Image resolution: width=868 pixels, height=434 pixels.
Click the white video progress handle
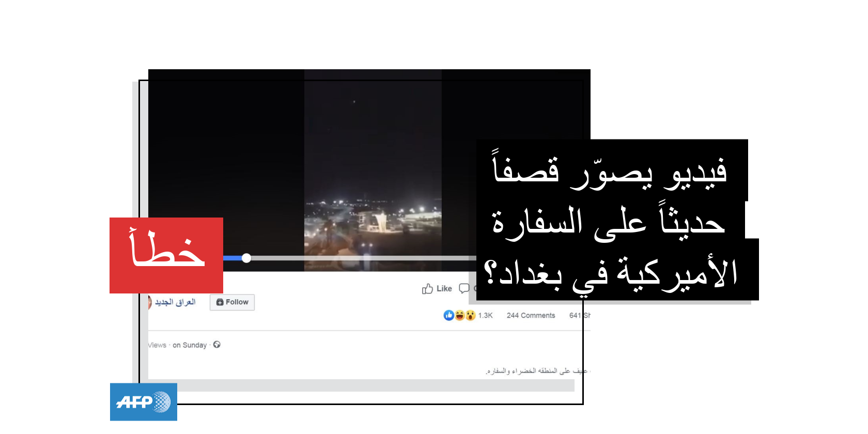[x=246, y=258]
